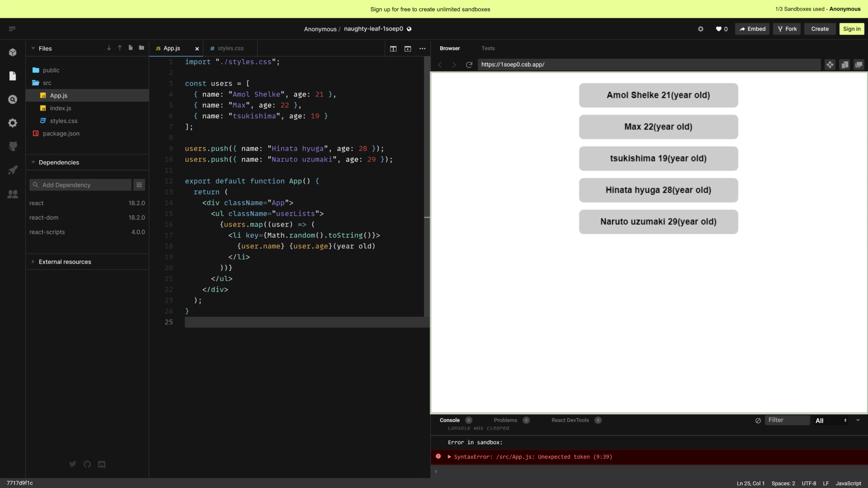Click the Sign in button
Screen dimensions: 868x488
coord(851,29)
